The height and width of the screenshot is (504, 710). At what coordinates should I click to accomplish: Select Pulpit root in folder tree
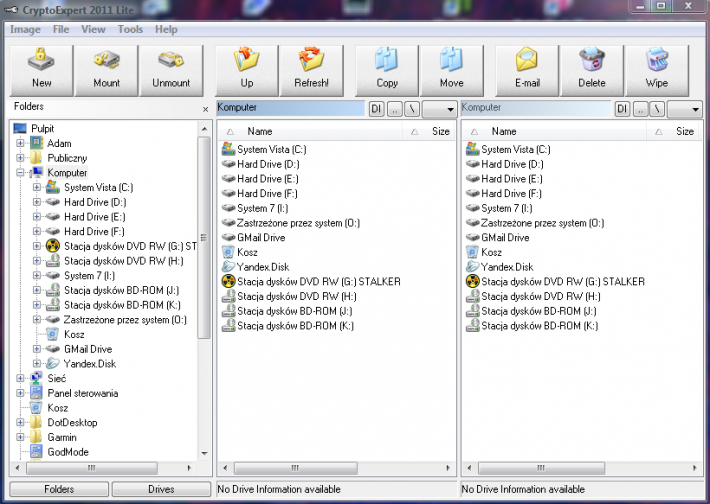[43, 129]
